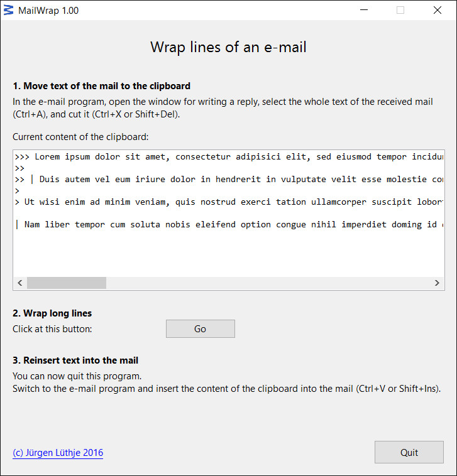Click the MailWrap app icon in title bar

tap(9, 10)
